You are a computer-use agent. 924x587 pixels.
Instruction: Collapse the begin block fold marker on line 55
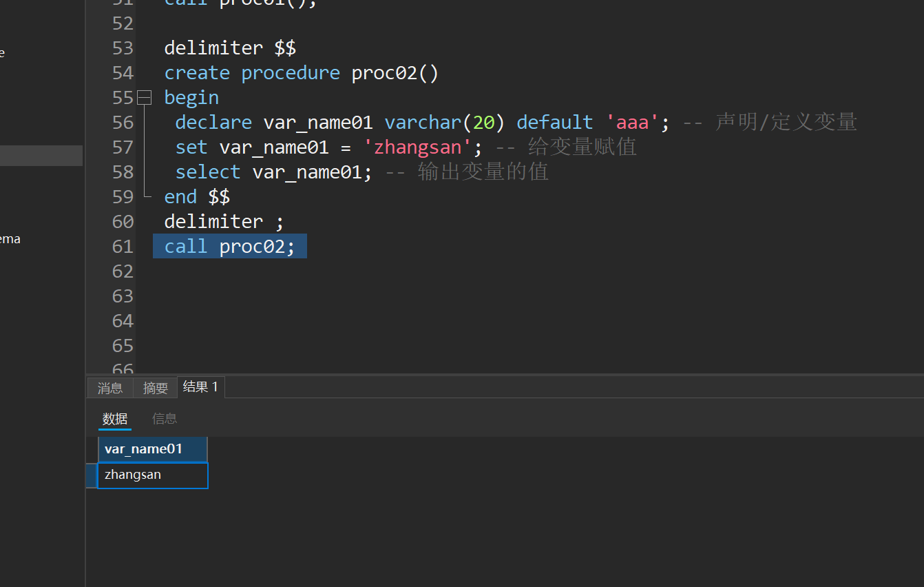click(144, 98)
